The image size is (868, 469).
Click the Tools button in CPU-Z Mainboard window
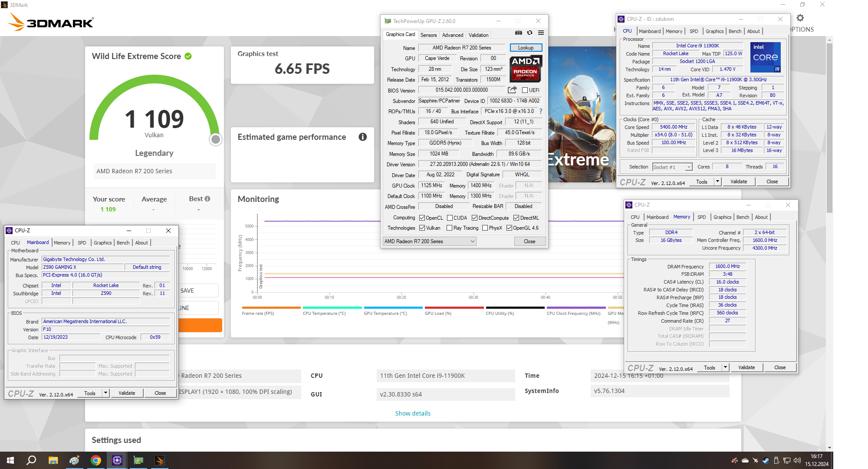(x=90, y=393)
